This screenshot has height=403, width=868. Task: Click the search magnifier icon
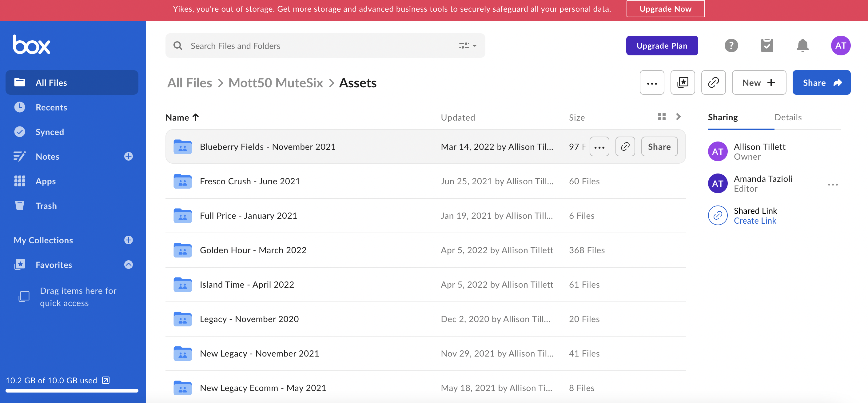tap(178, 46)
